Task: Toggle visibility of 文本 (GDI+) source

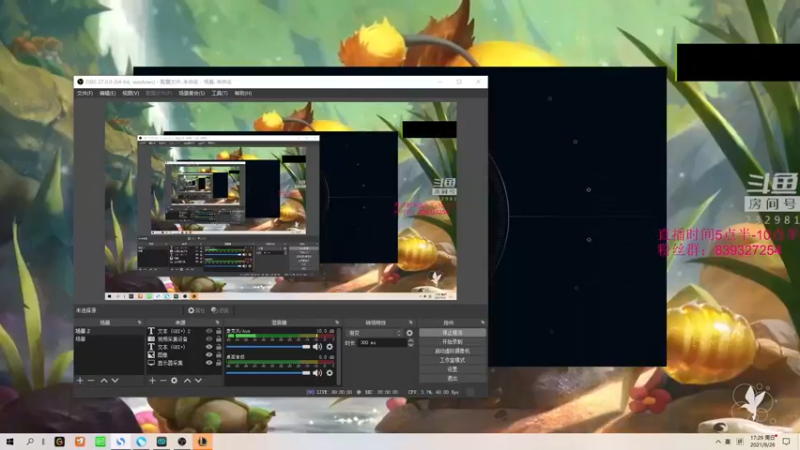Action: (209, 347)
